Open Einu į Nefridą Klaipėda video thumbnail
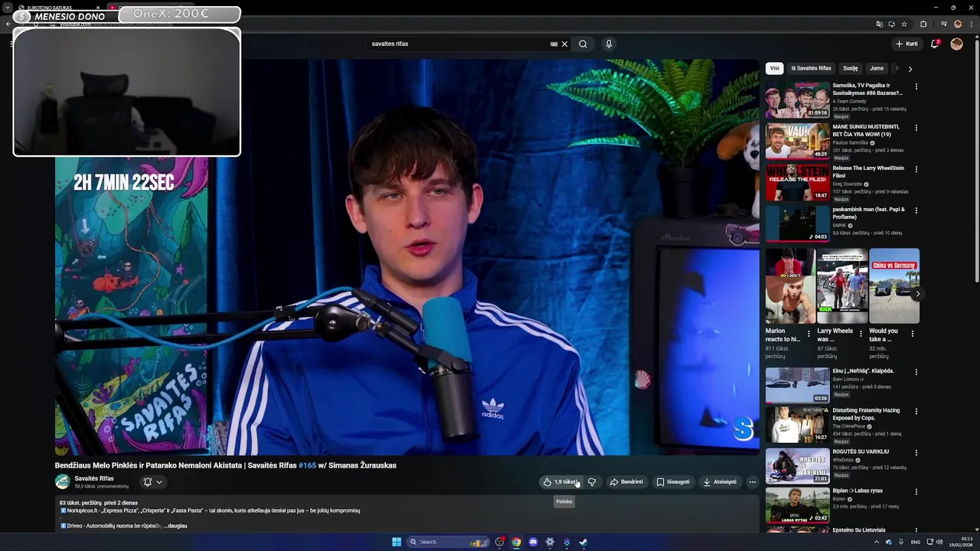Screen dimensions: 980x551 797,385
